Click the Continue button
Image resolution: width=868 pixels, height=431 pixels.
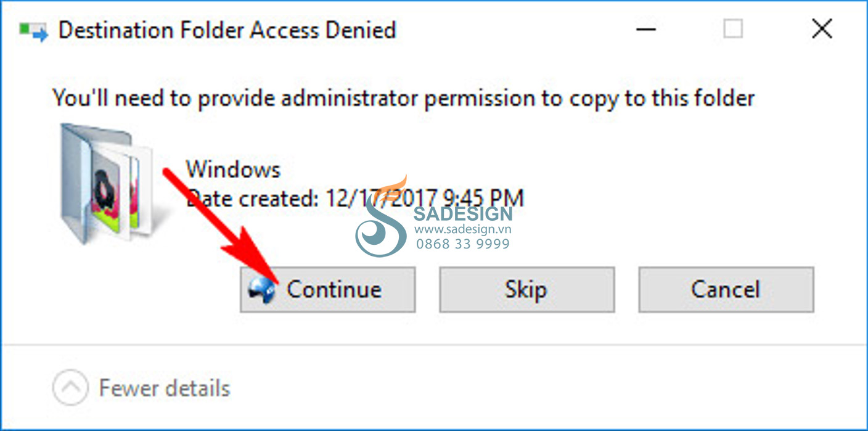[x=327, y=289]
